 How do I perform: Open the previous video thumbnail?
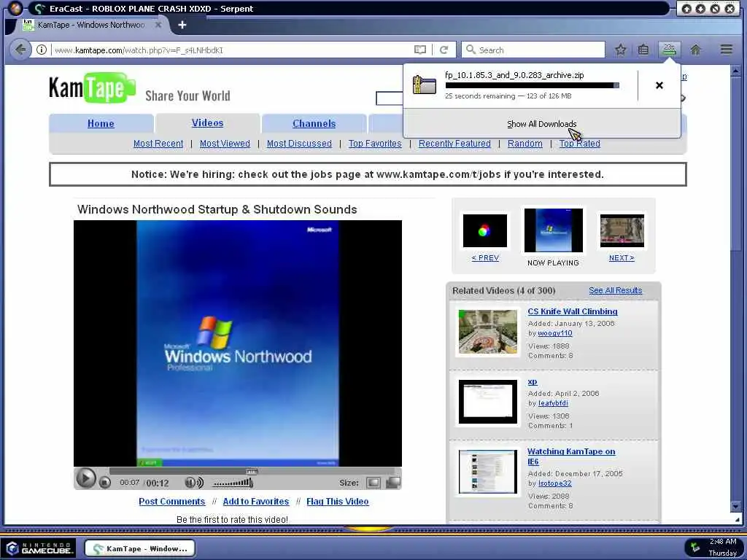point(485,230)
